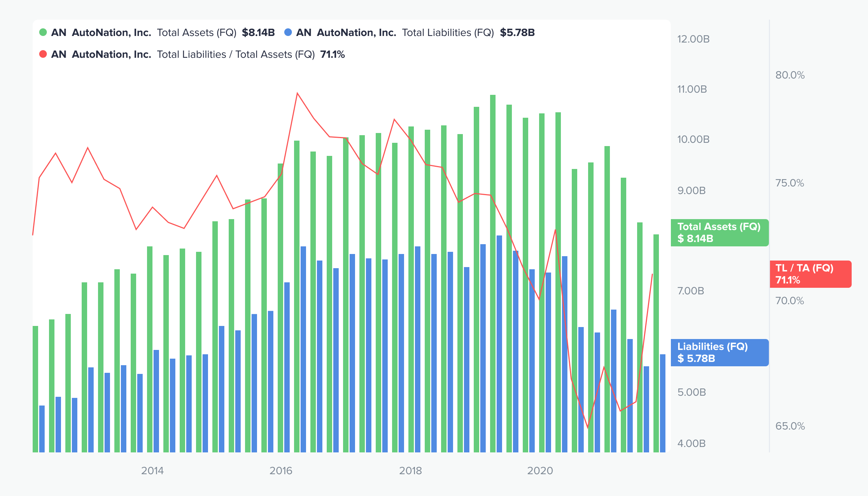Click the red TL/TA ratio legend dot
868x496 pixels.
click(43, 54)
